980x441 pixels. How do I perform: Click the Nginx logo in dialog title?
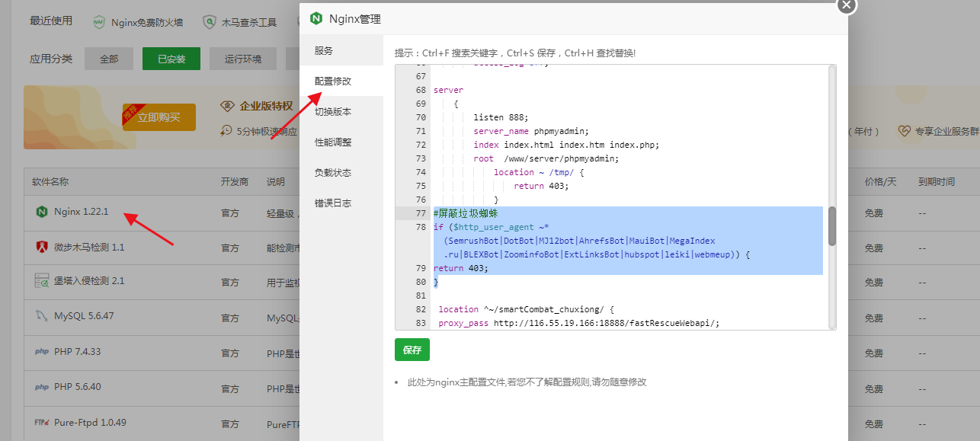pyautogui.click(x=315, y=18)
